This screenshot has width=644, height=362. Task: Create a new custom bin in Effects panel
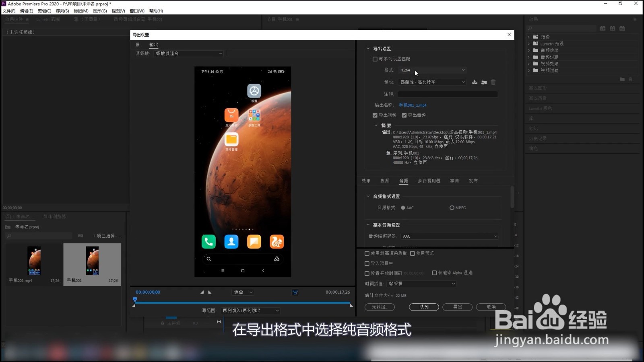[x=622, y=79]
